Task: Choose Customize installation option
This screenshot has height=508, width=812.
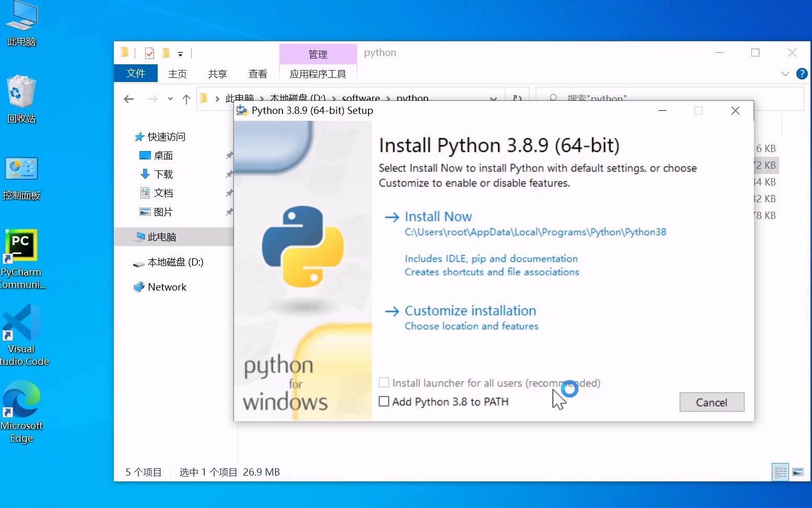Action: coord(469,310)
